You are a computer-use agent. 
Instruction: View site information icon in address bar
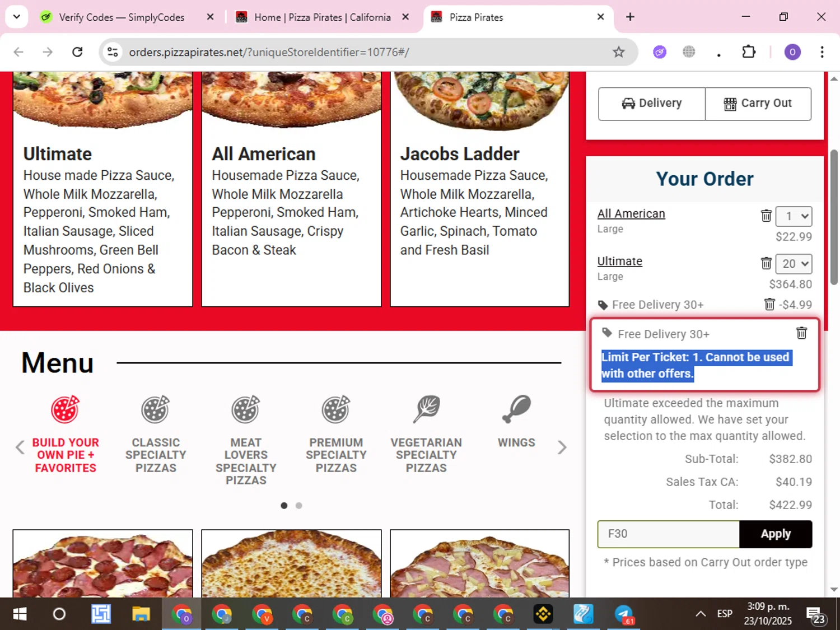[x=113, y=52]
